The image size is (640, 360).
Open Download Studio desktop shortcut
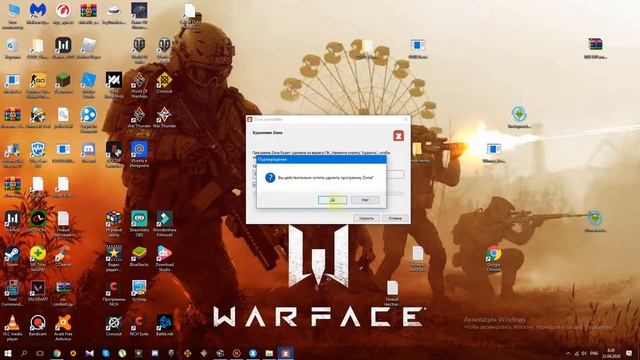click(164, 259)
